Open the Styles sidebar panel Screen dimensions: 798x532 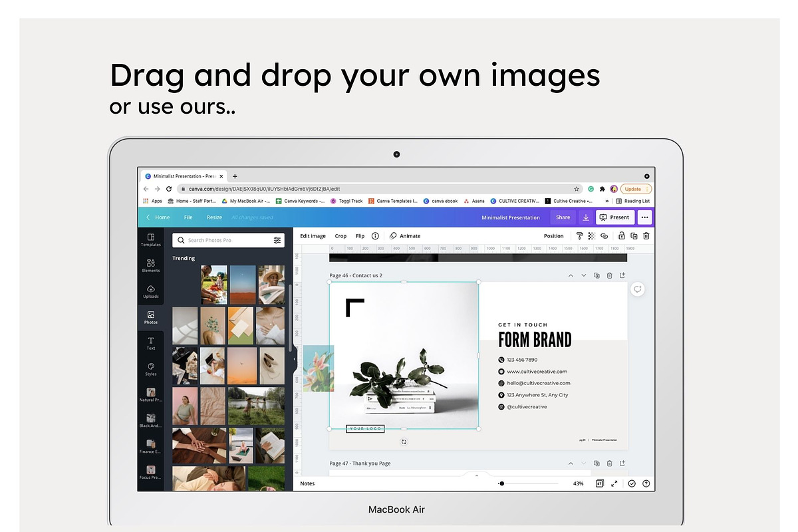[151, 370]
